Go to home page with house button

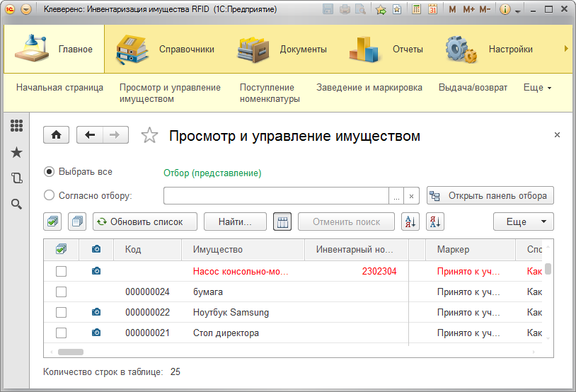57,135
